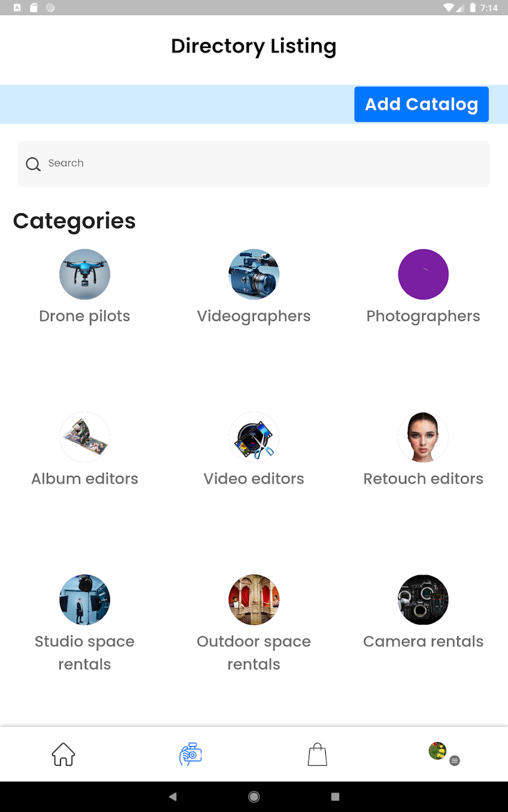This screenshot has height=812, width=508.
Task: Switch to the camera directory tab
Action: (191, 754)
